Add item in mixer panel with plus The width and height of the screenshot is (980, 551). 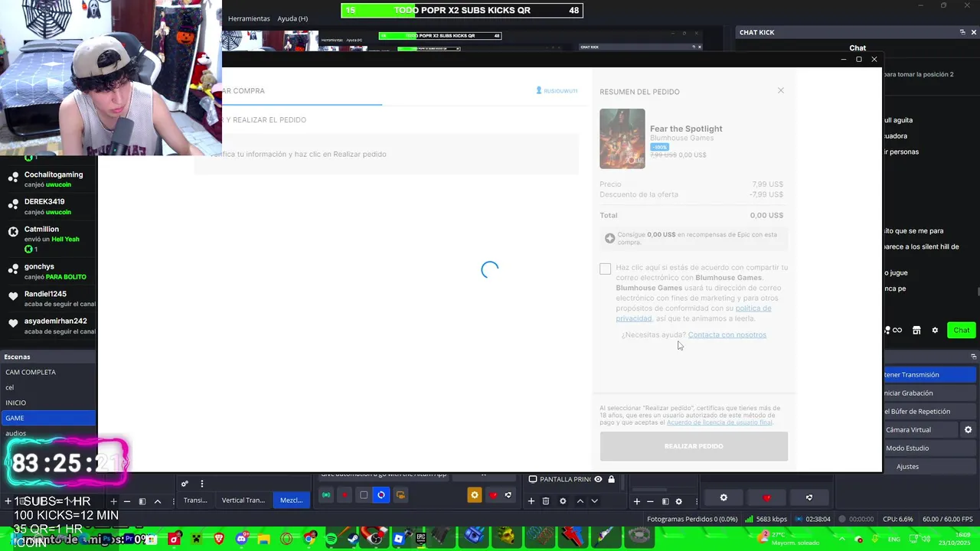636,501
